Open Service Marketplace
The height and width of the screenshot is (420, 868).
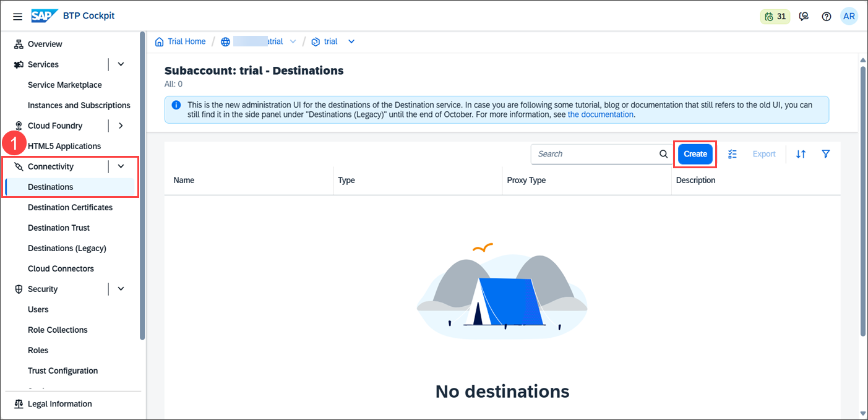coord(65,85)
